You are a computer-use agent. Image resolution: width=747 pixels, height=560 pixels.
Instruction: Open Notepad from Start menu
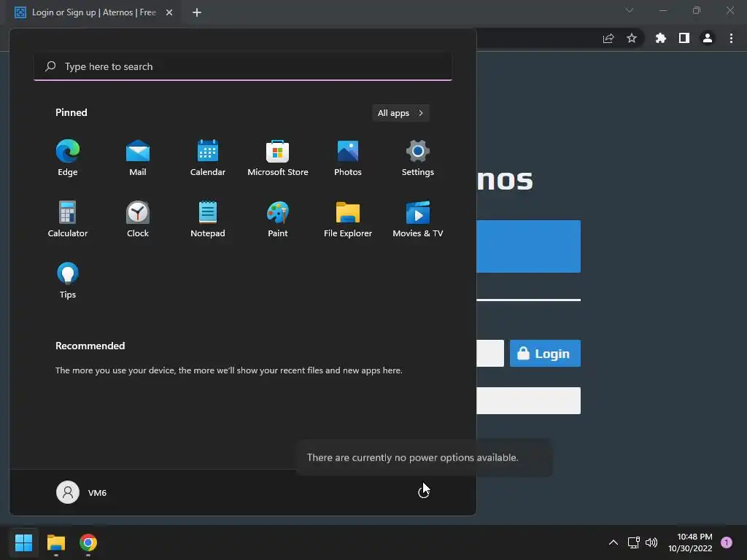pyautogui.click(x=208, y=219)
